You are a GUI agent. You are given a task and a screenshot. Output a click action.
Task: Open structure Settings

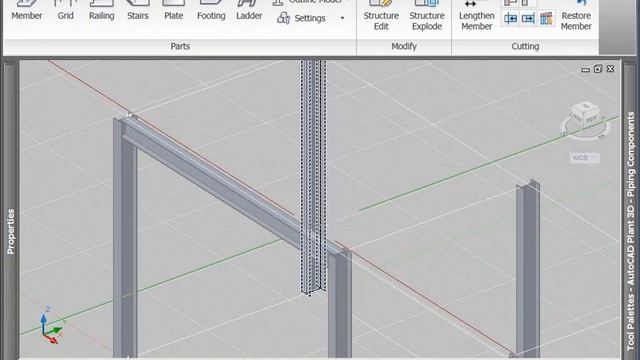pos(302,18)
